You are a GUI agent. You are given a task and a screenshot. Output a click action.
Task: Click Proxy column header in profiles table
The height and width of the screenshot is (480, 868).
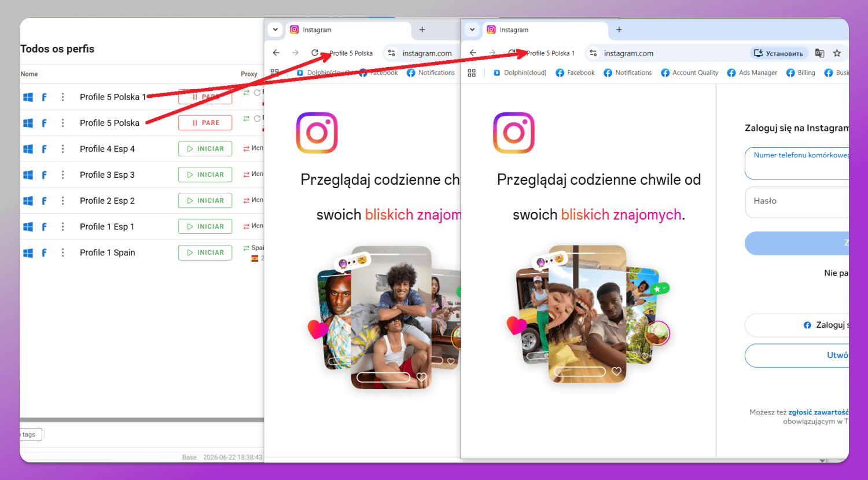click(249, 74)
